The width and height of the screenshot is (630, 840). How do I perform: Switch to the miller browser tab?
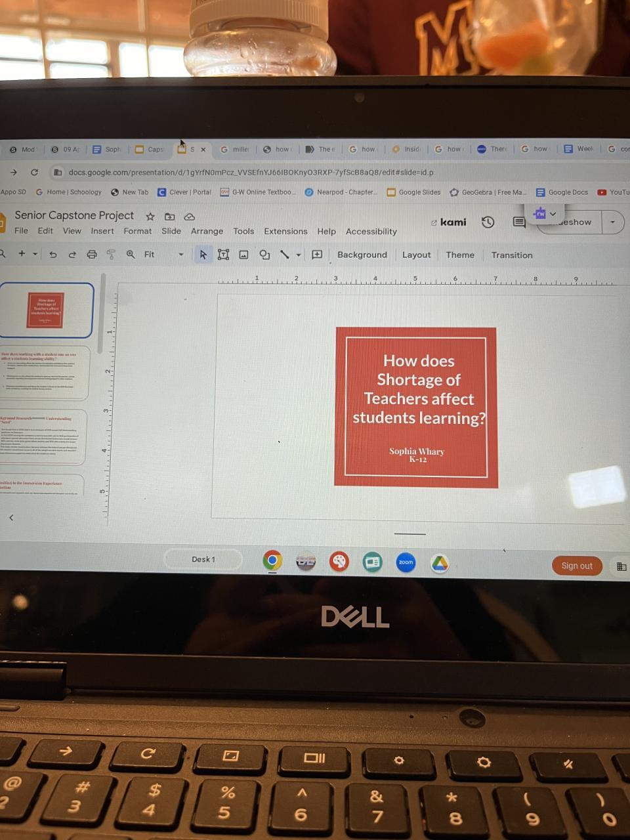click(x=235, y=149)
